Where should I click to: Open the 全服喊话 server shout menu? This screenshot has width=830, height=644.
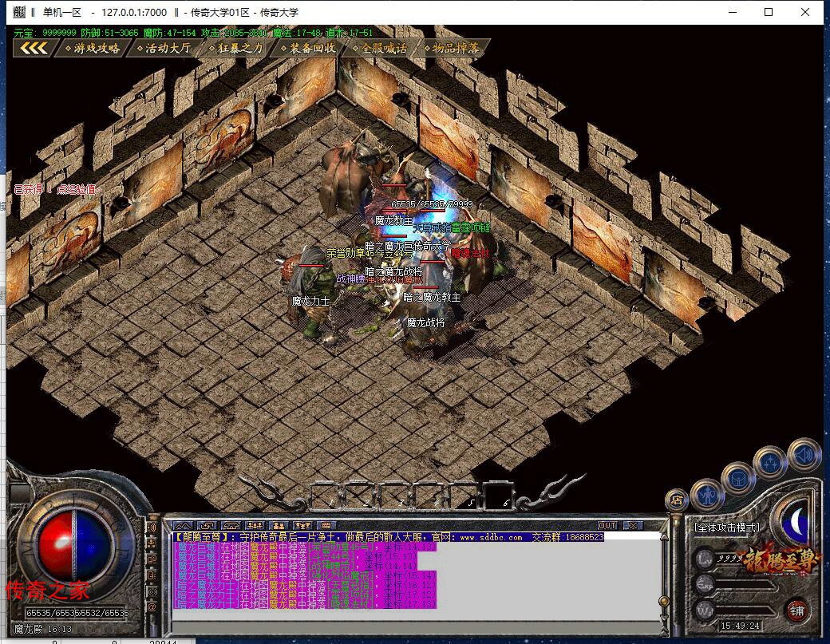pos(380,48)
